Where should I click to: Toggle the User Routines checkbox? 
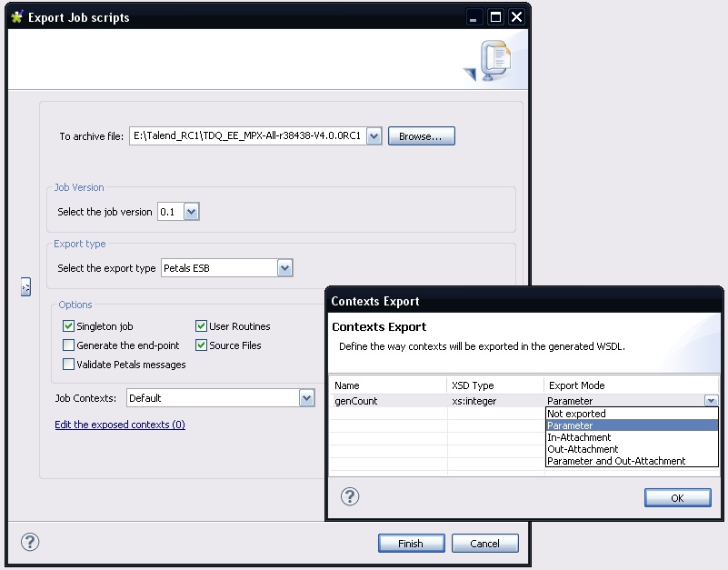(202, 326)
